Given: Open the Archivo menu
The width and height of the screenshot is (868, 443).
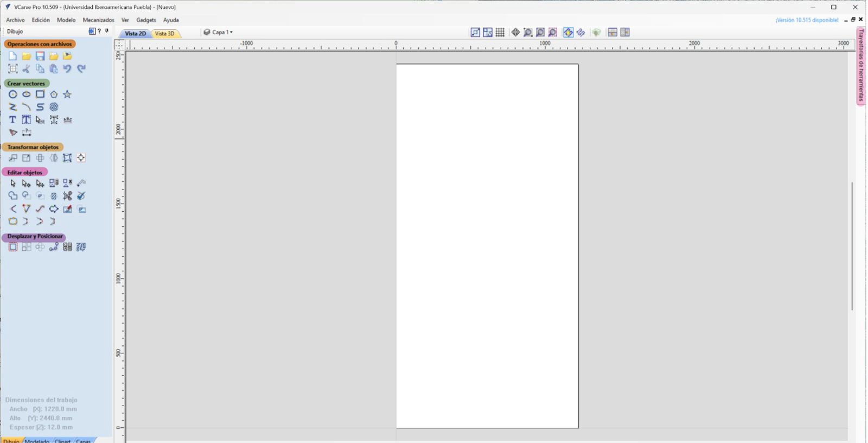Looking at the screenshot, I should tap(15, 20).
